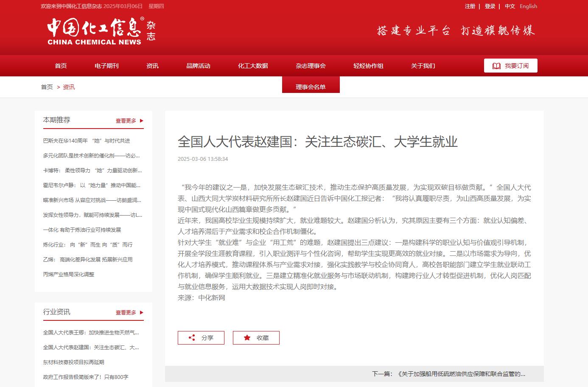This screenshot has width=588, height=387.
Task: Click the 注册 link at top
Action: 470,6
